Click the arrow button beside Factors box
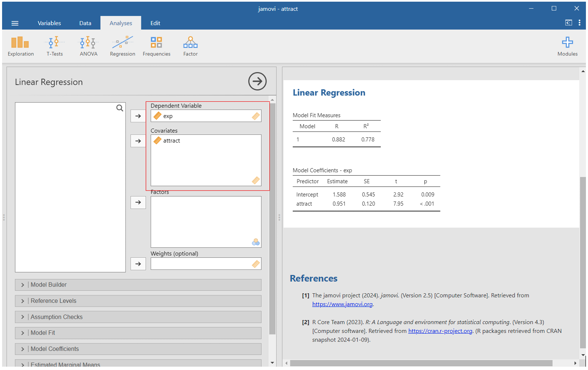Screen dimensions: 588x370 (x=138, y=202)
